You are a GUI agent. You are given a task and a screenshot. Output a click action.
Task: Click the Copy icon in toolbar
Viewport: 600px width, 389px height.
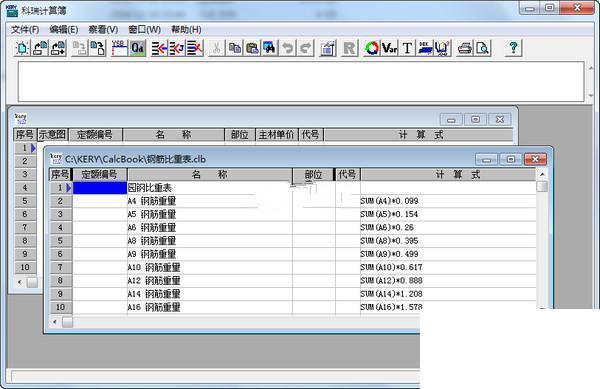[235, 48]
